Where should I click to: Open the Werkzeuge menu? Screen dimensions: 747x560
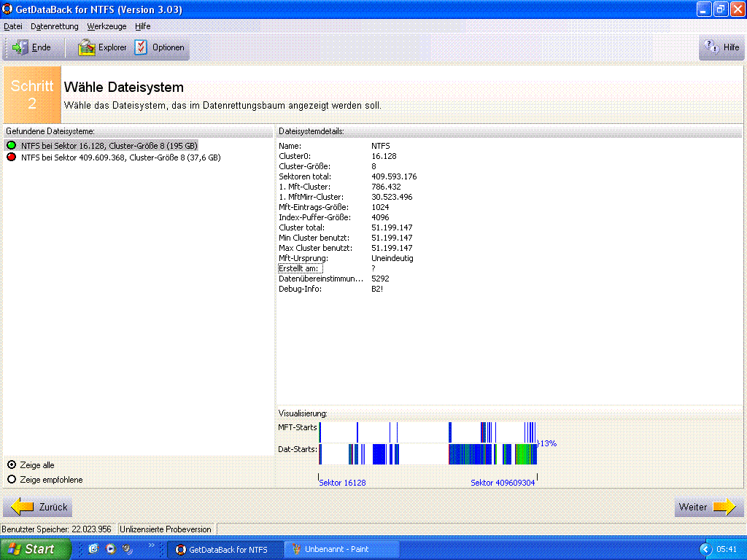[107, 26]
